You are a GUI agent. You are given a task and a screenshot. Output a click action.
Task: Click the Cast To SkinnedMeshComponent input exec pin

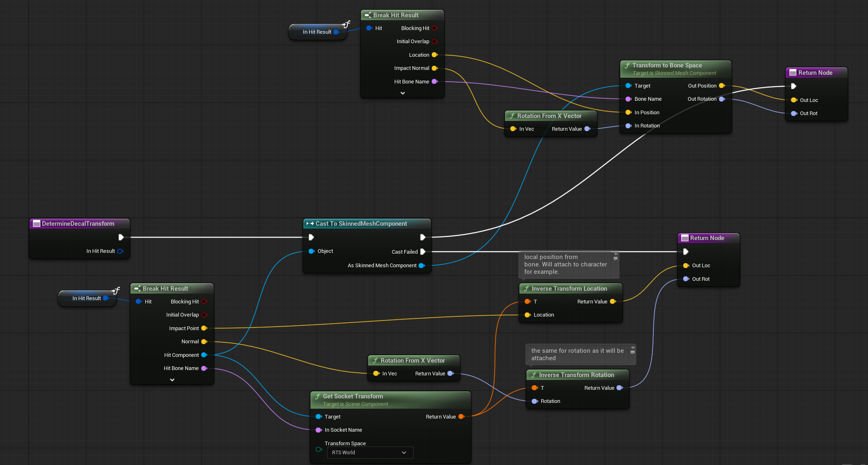pos(311,237)
